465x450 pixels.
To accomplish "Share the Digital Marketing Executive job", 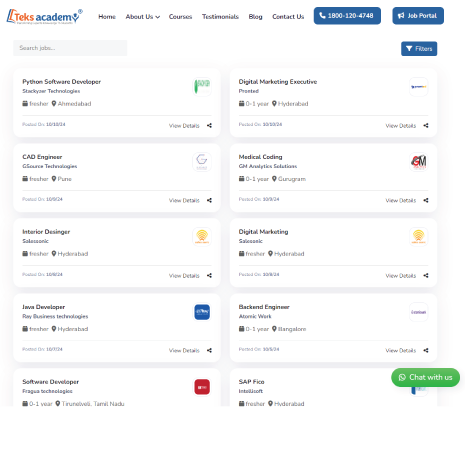I will [426, 125].
